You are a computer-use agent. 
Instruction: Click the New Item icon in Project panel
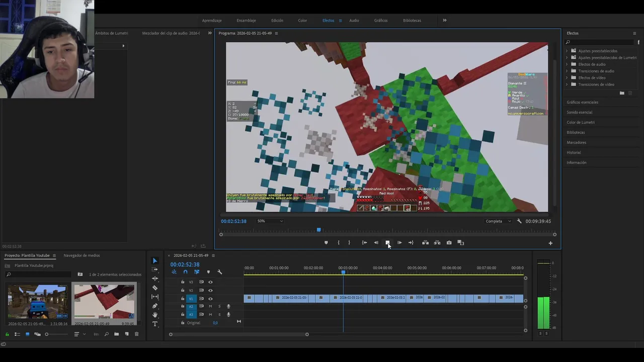pos(127,334)
